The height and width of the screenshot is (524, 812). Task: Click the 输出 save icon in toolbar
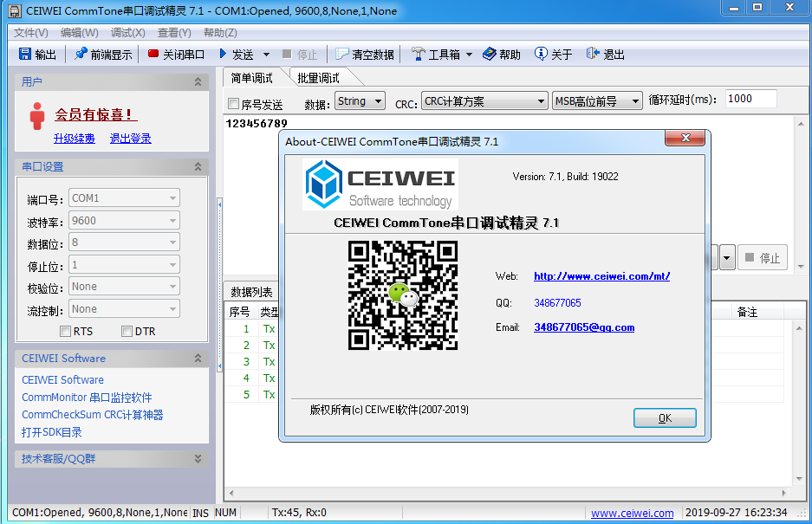coord(25,54)
